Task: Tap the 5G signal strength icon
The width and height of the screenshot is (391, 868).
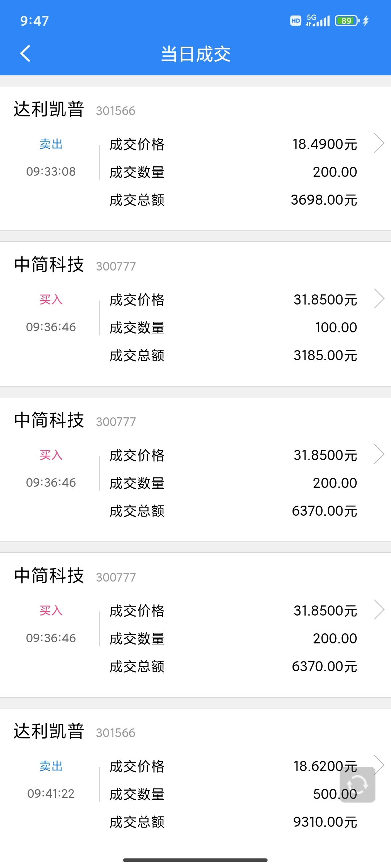Action: [x=318, y=21]
